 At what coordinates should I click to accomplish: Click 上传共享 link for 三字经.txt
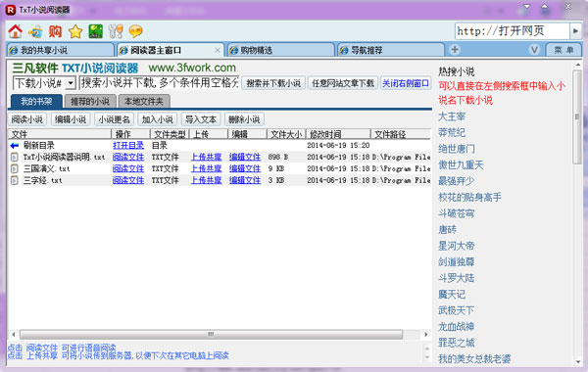[x=206, y=180]
